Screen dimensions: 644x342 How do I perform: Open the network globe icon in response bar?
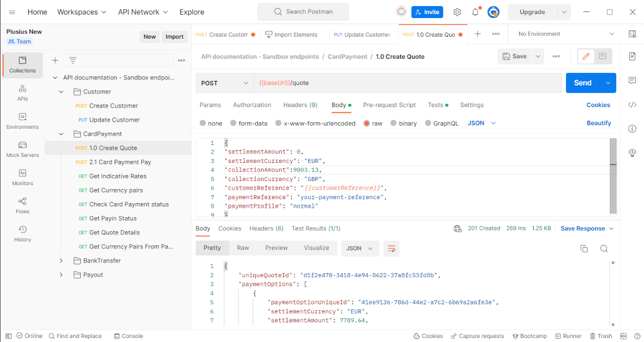point(457,228)
